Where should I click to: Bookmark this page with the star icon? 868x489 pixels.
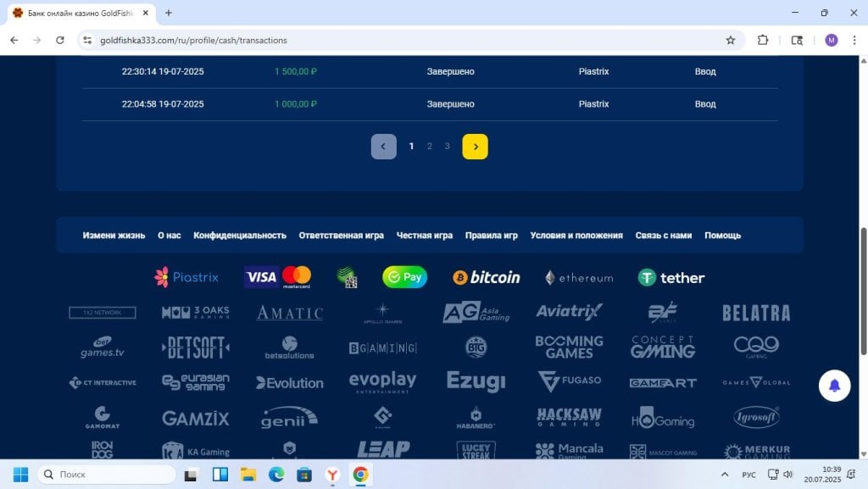(x=730, y=41)
